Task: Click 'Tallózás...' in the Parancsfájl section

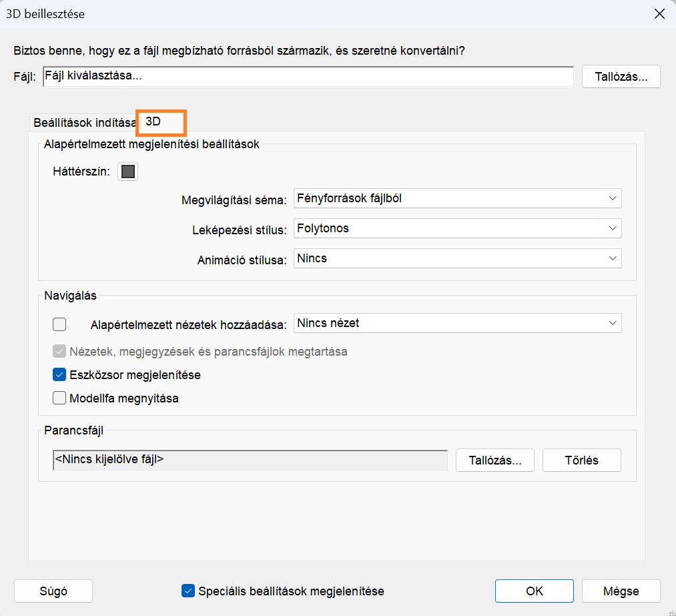Action: pyautogui.click(x=494, y=460)
